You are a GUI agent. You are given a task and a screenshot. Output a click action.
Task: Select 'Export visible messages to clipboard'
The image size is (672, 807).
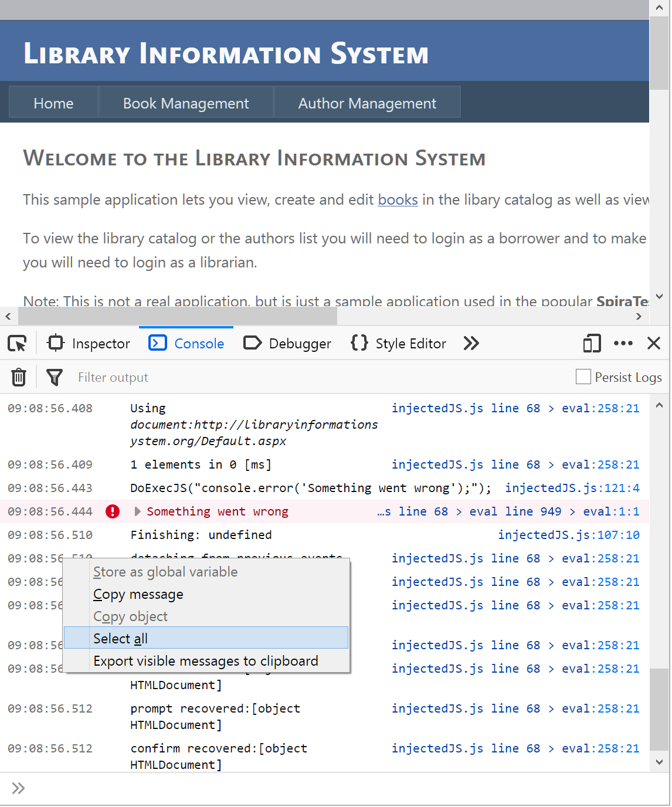[206, 661]
